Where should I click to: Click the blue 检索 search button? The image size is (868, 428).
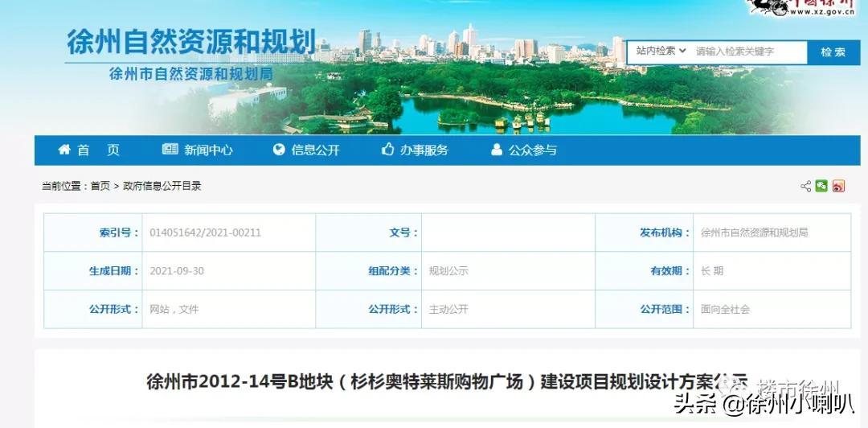(833, 52)
